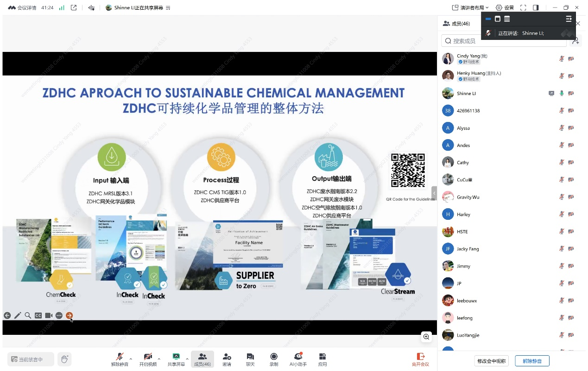Click Shinne LI's screen sharing indicator icon

[x=551, y=93]
